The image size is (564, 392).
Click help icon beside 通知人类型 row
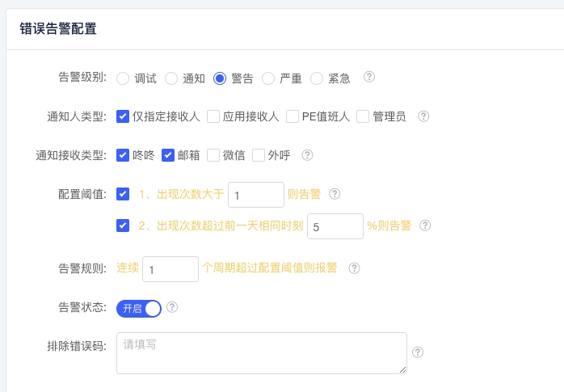(x=423, y=116)
